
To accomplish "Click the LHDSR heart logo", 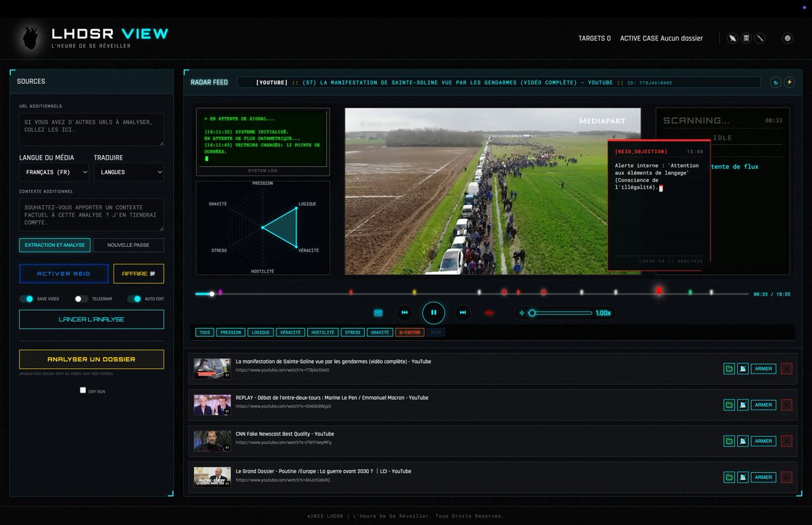I will click(x=30, y=38).
